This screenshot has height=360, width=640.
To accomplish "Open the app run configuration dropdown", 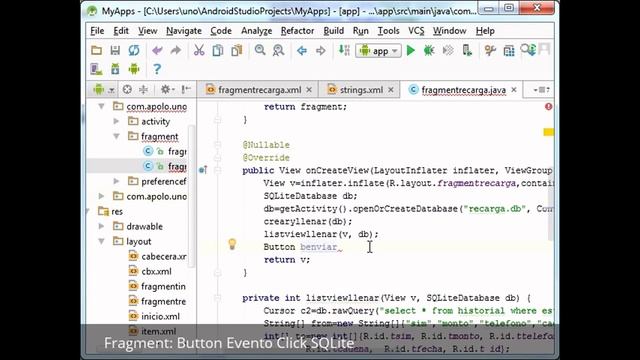I will (378, 51).
